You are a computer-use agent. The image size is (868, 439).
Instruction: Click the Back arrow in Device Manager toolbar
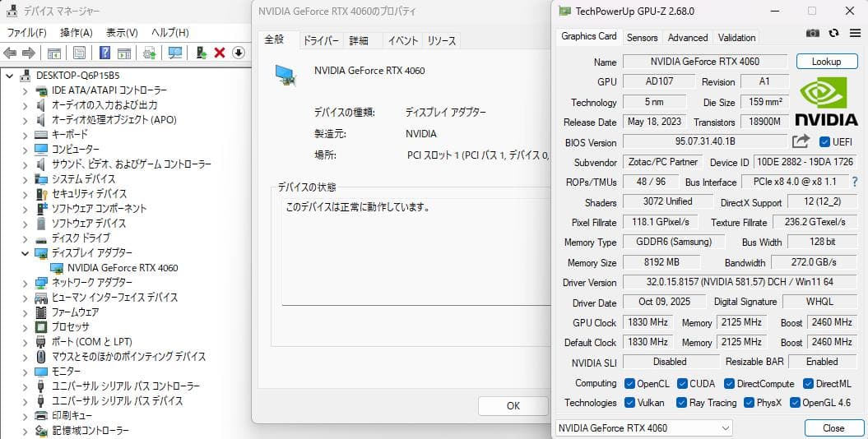point(10,53)
